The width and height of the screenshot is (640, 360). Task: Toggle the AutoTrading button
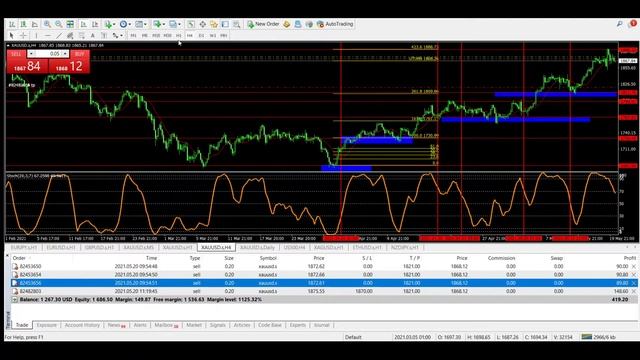335,24
